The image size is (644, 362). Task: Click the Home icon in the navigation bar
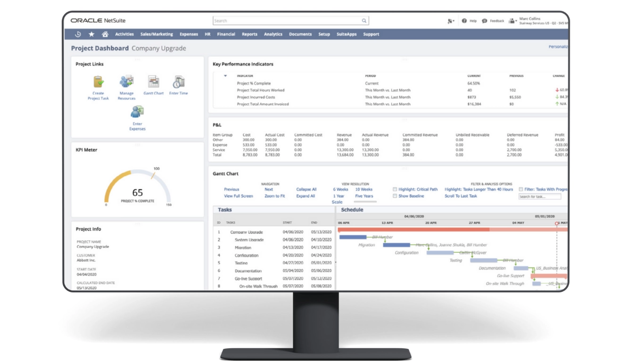coord(105,34)
